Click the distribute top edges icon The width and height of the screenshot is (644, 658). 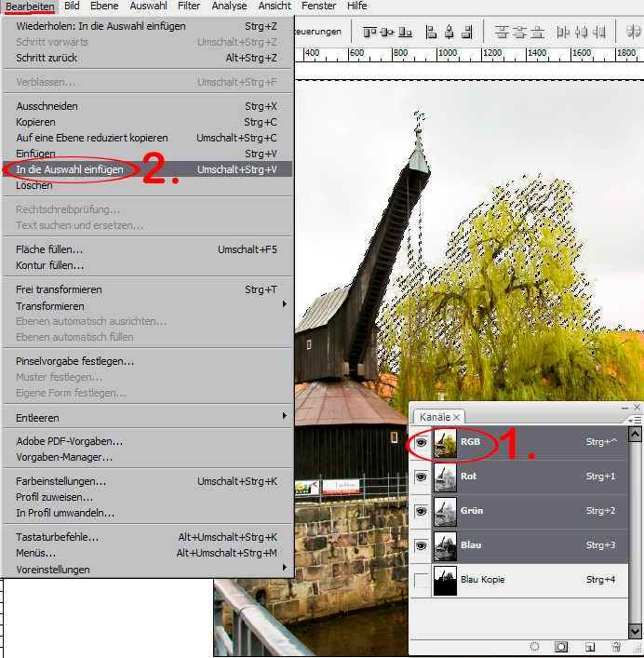click(x=503, y=32)
